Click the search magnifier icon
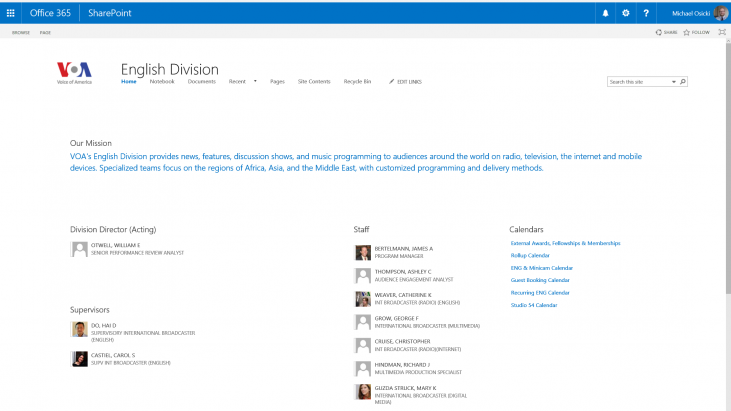The width and height of the screenshot is (731, 411). pos(683,82)
